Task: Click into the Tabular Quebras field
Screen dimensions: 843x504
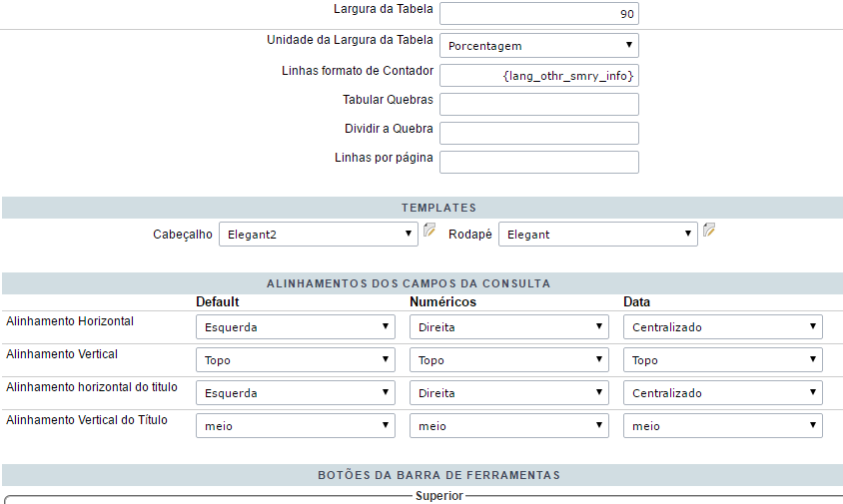Action: tap(538, 104)
